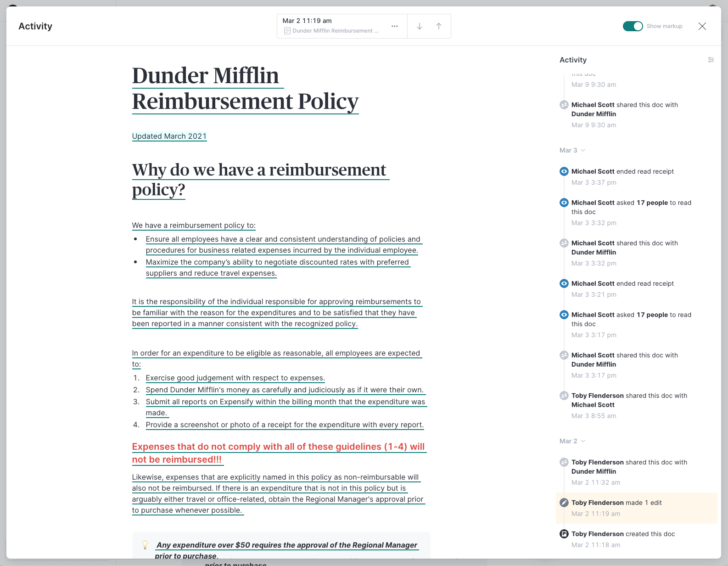This screenshot has height=566, width=728.
Task: Click the red non-compliance warning text
Action: 279,453
